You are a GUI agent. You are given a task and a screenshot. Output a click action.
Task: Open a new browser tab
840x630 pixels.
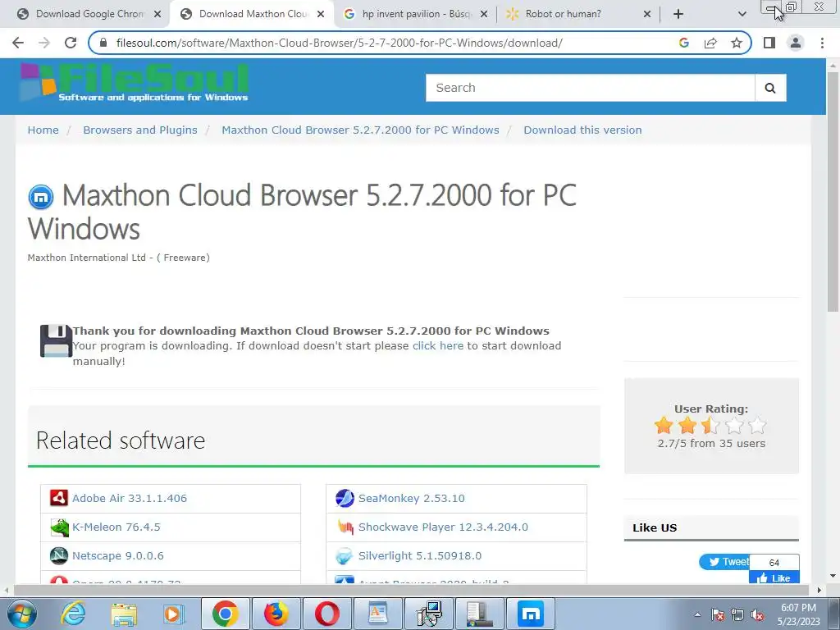pos(678,14)
